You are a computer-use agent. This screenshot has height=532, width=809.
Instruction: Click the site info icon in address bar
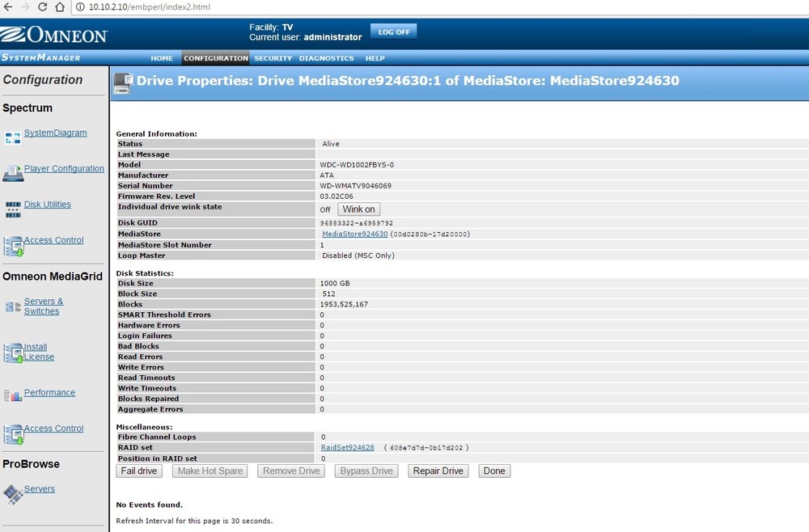(x=80, y=6)
